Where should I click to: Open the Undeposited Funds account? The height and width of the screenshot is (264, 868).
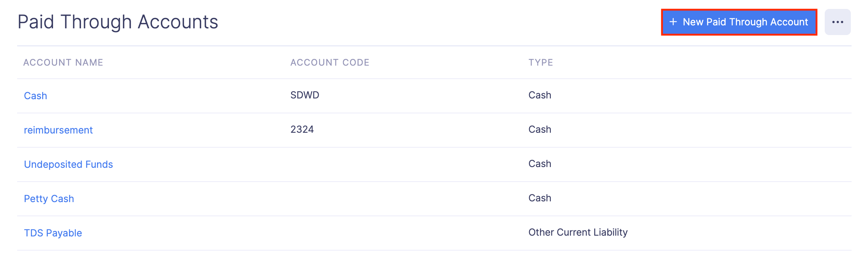click(68, 164)
